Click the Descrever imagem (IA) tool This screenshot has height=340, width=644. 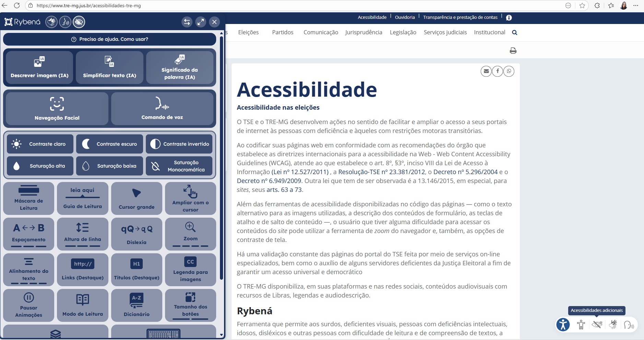click(x=39, y=68)
